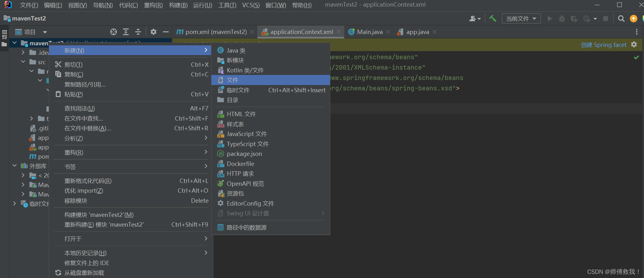Viewport: 644px width, 278px height.
Task: Collapse the src folder node
Action: tap(23, 62)
